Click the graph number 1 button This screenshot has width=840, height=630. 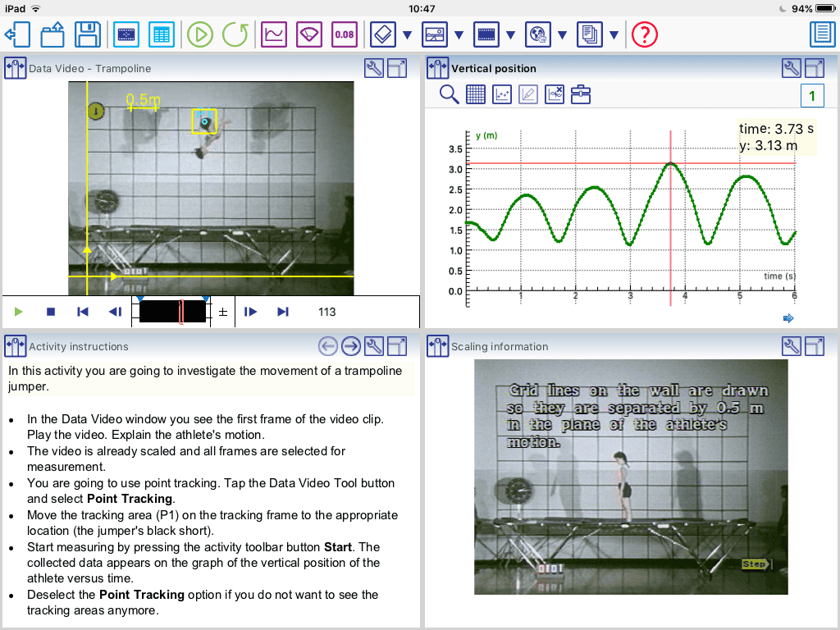pyautogui.click(x=811, y=96)
